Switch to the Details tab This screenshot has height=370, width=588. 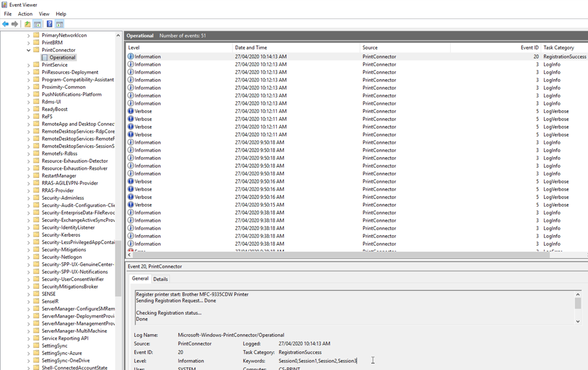[161, 279]
